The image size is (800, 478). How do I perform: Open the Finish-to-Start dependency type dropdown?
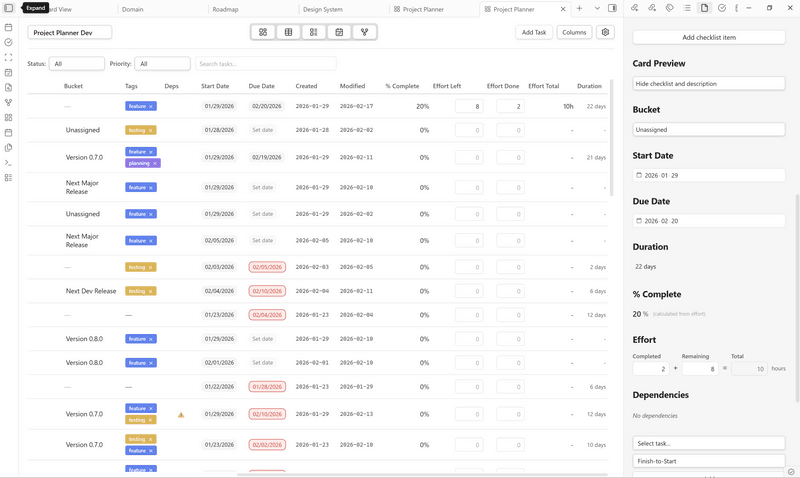click(709, 461)
